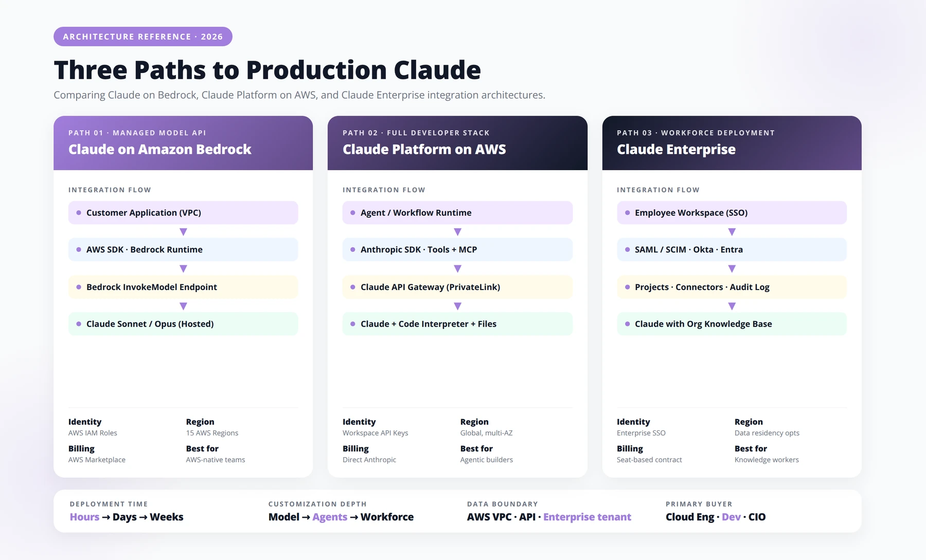Open the Claude Enterprise card header

(732, 143)
